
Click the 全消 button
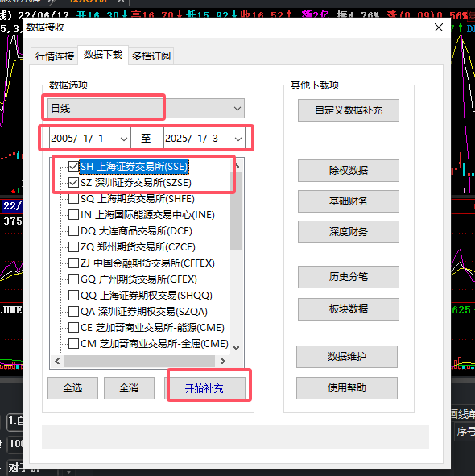(x=129, y=388)
